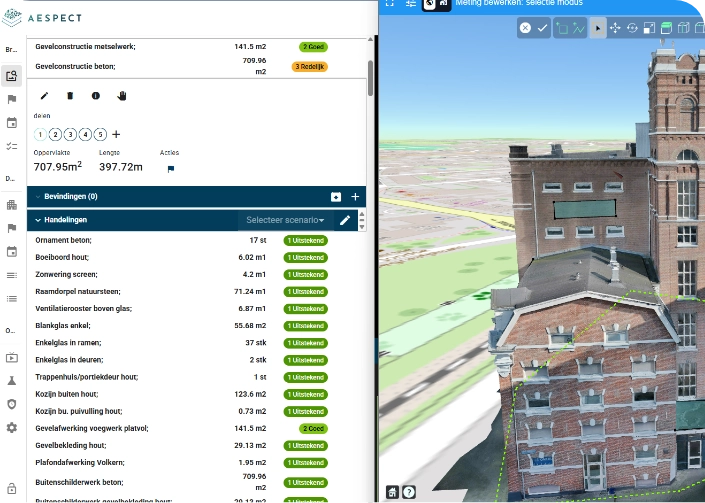Screen dimensions: 705x503
Task: Click the '3 Redelijk' orange status badge
Action: 311,67
